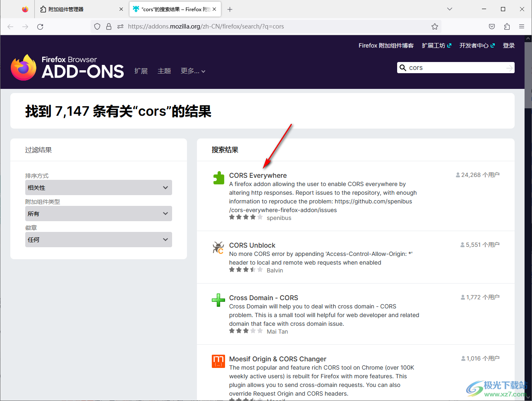Reload the current page
Viewport: 532px width, 401px height.
pos(40,26)
